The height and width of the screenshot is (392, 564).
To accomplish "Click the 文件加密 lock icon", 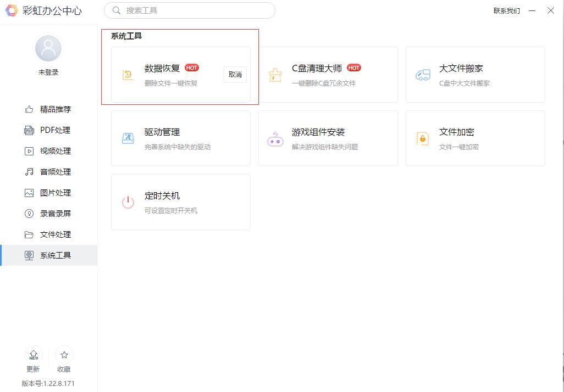I will (x=423, y=138).
